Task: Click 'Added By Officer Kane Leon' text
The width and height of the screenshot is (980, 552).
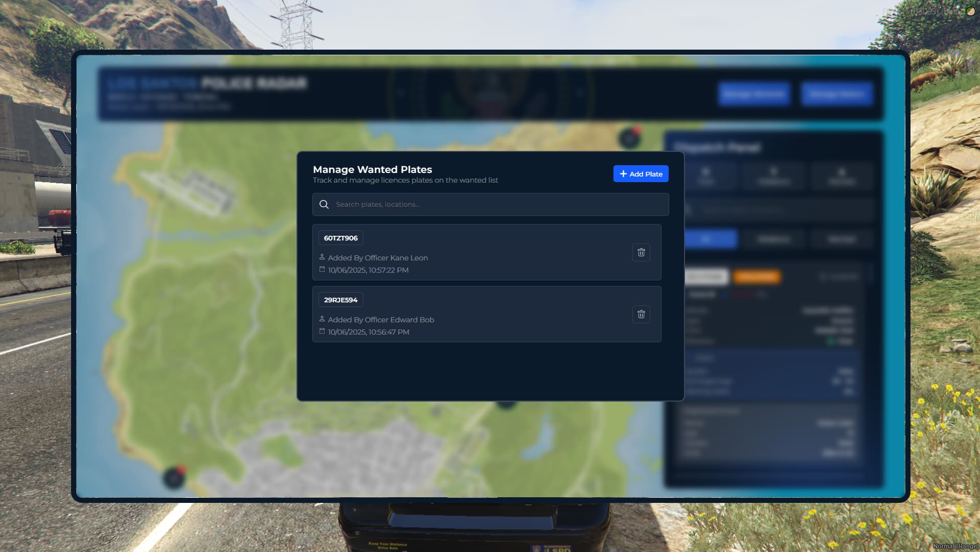Action: click(x=378, y=258)
